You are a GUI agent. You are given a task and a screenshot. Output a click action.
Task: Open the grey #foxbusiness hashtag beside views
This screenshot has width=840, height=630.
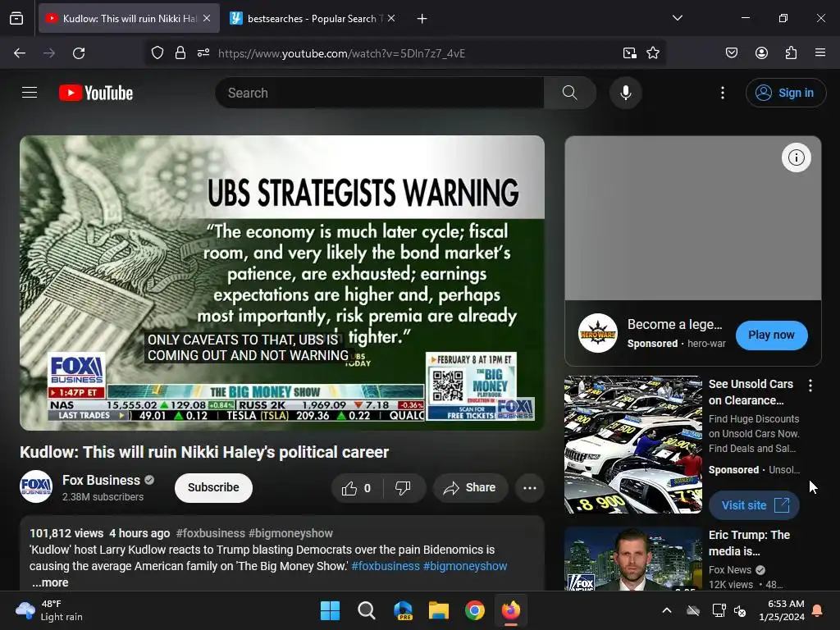click(211, 533)
